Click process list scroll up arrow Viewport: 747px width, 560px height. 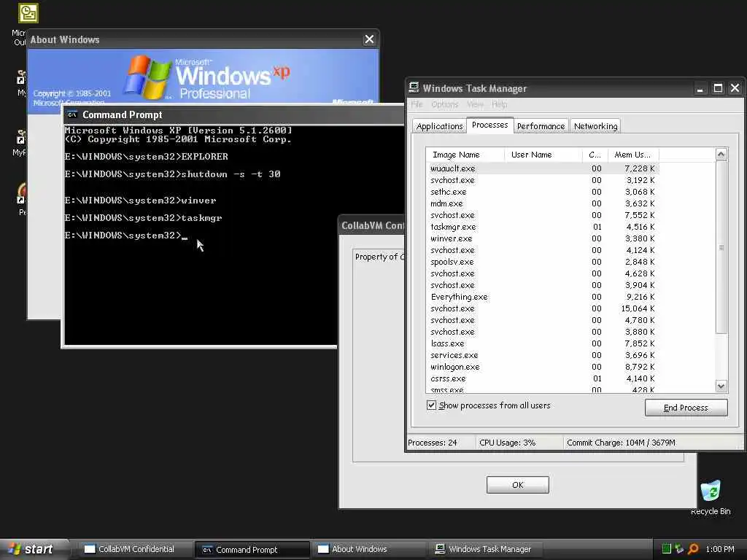[x=721, y=154]
